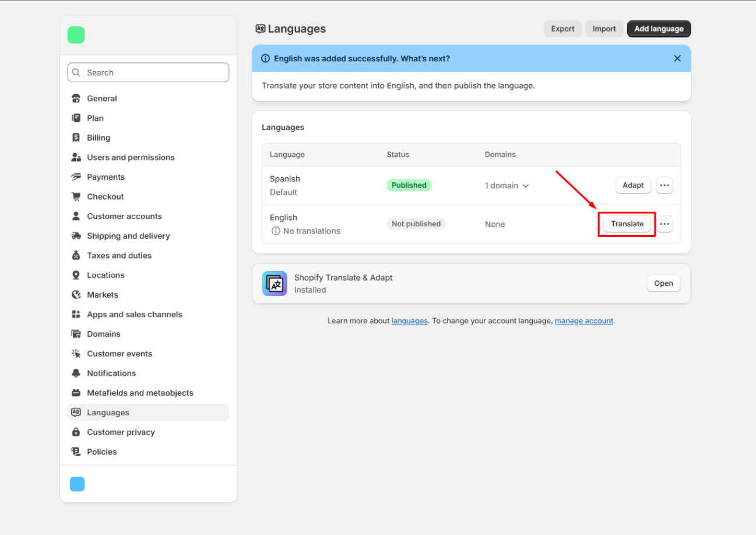Screen dimensions: 756x535
Task: Expand the 1 domain dropdown for Spanish
Action: click(x=507, y=186)
